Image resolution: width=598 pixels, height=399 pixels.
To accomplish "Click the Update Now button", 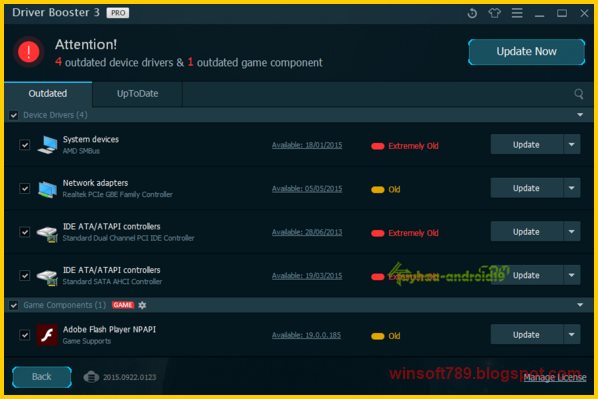I will coord(526,52).
